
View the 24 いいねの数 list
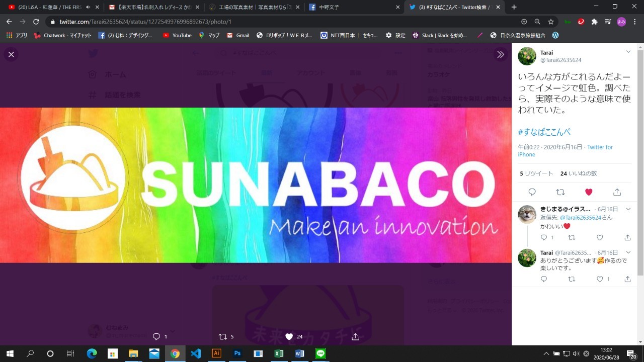tap(579, 173)
